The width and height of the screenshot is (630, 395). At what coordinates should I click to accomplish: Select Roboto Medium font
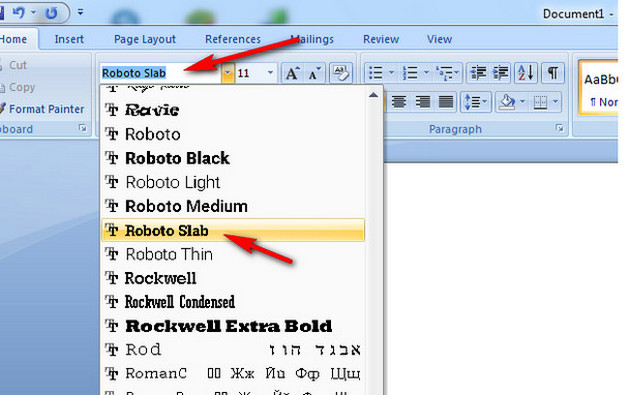233,206
